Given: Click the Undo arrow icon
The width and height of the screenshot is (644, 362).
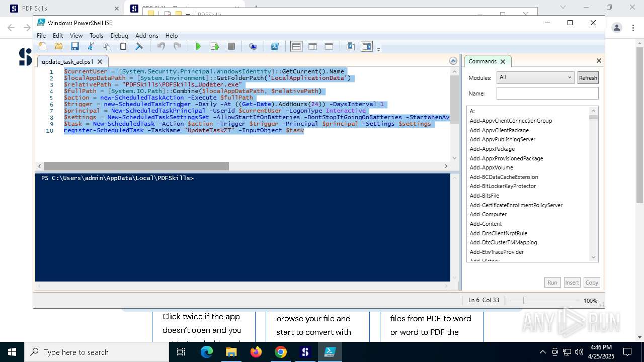Looking at the screenshot, I should pos(161,47).
